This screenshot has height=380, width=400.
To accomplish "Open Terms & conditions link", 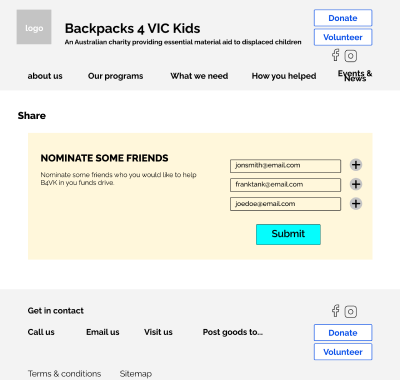I will coord(64,374).
